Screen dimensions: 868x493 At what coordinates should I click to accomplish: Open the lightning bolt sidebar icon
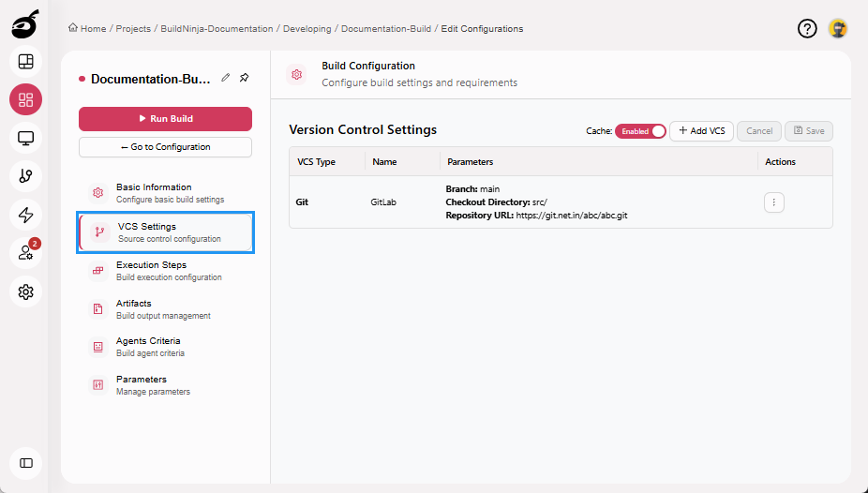point(25,215)
